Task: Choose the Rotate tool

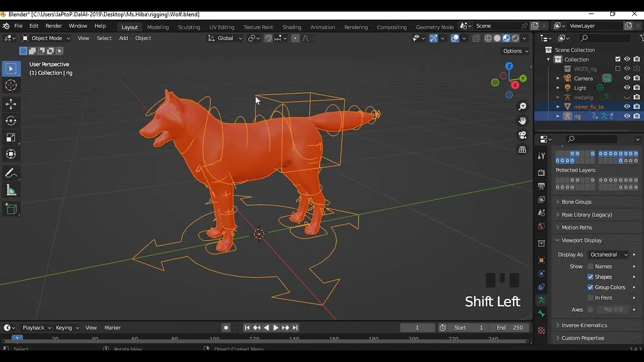Action: [x=11, y=121]
